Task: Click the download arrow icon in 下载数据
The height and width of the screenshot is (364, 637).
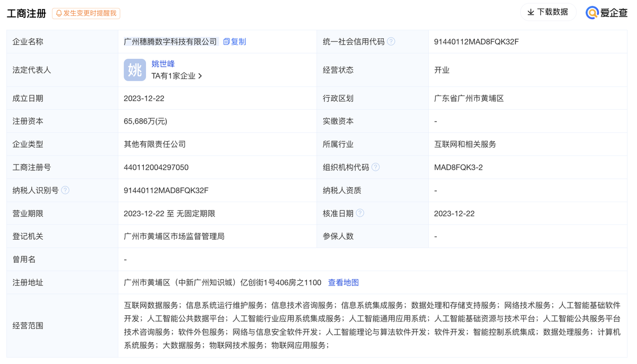Action: [x=531, y=12]
